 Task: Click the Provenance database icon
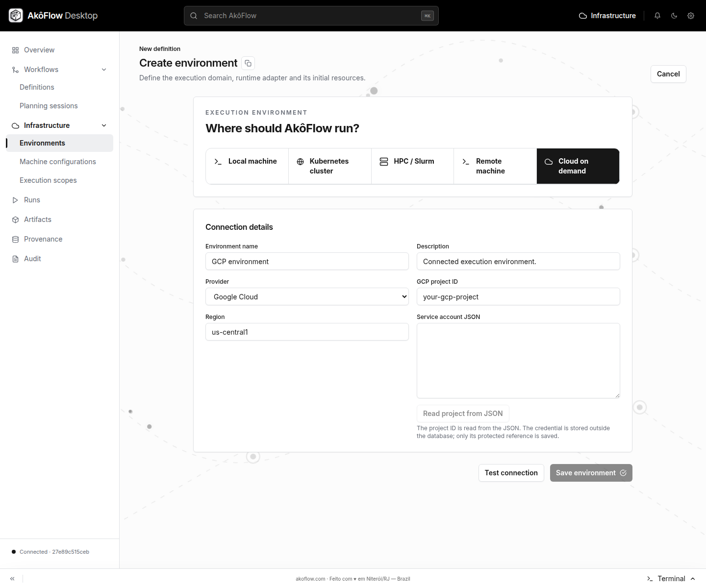tap(15, 239)
